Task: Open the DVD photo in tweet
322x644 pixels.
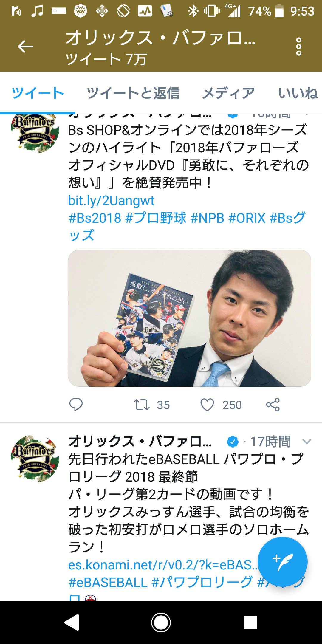Action: point(190,318)
